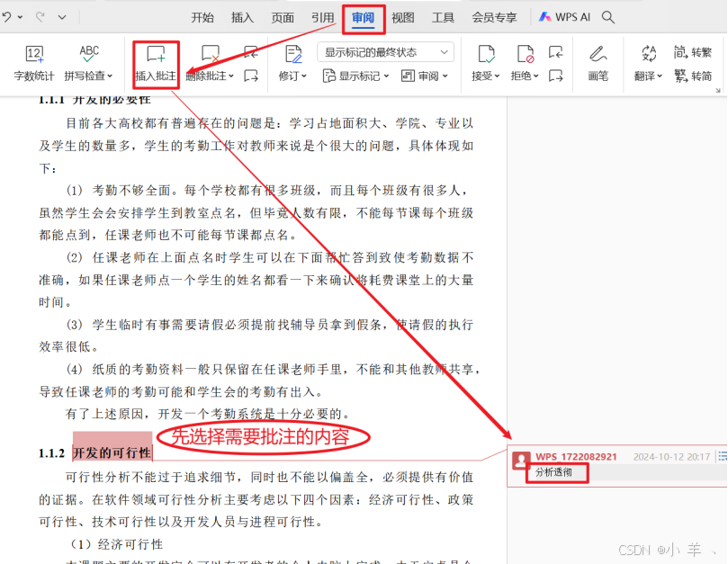Viewport: 728px width, 564px height.
Task: Click the paragraph starting (2) 任课老师在上面点名
Action: tap(256, 280)
